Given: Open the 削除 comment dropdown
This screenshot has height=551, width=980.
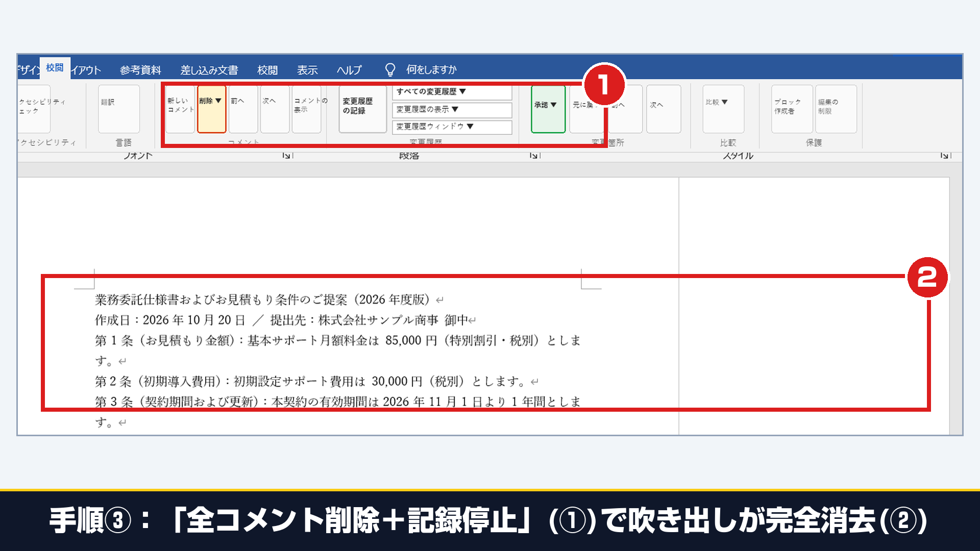Looking at the screenshot, I should pyautogui.click(x=211, y=109).
